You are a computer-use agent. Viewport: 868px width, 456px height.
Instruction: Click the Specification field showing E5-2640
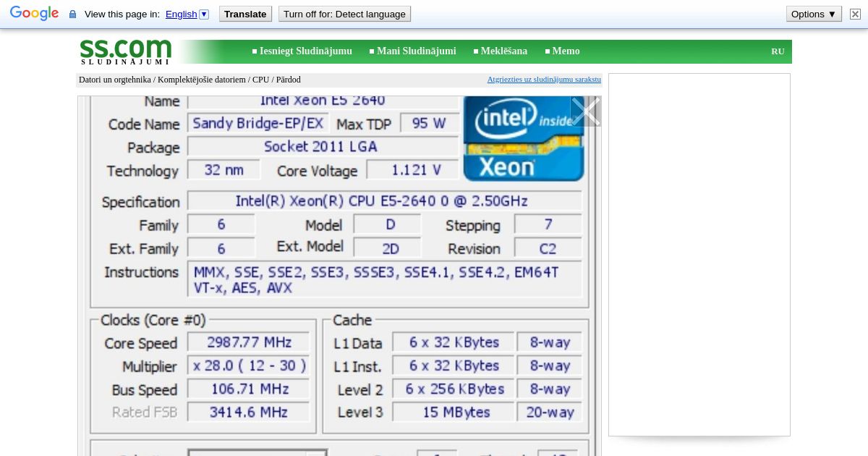tap(385, 200)
